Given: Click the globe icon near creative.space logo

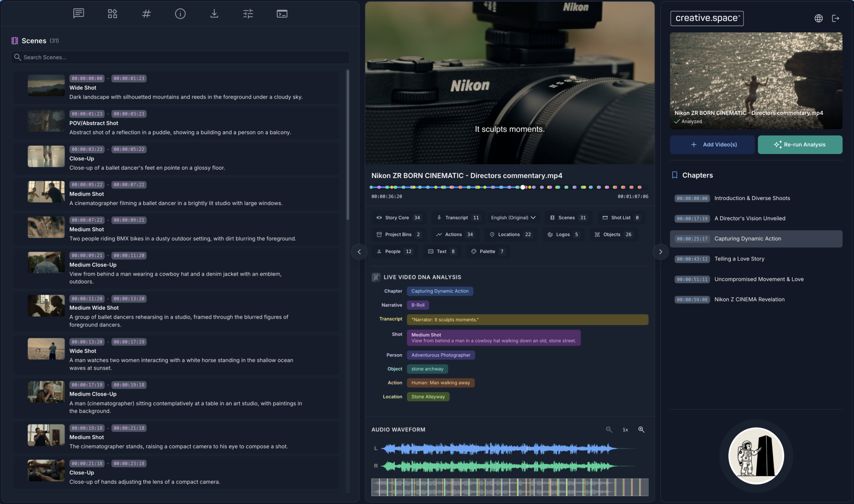Looking at the screenshot, I should 819,18.
